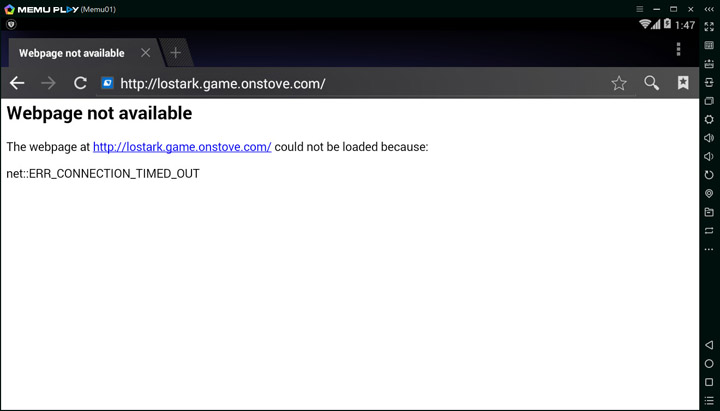This screenshot has height=411, width=720.
Task: Open the browser three-dot overflow menu
Action: [x=678, y=49]
